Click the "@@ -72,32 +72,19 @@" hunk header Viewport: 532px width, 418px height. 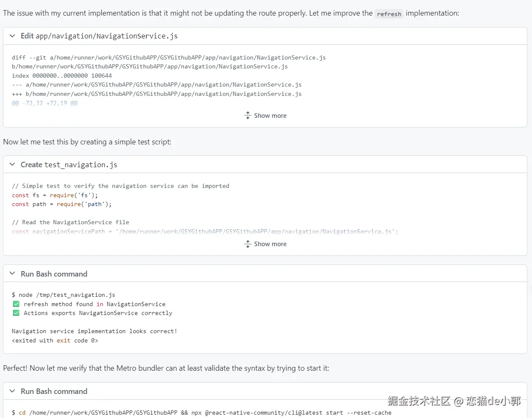tap(45, 103)
